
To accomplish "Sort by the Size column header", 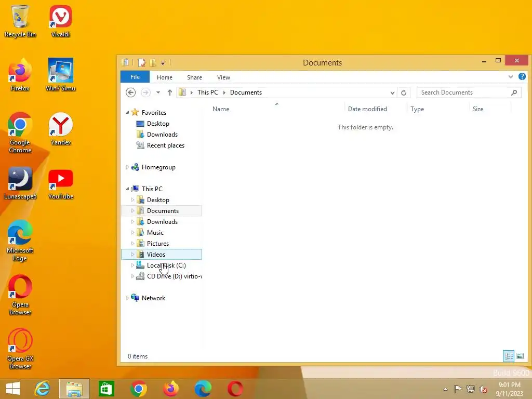I will [x=490, y=109].
